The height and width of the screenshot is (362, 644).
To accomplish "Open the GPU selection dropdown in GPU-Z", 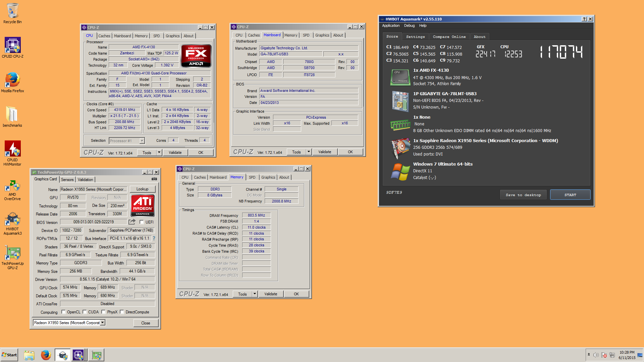I will (103, 322).
